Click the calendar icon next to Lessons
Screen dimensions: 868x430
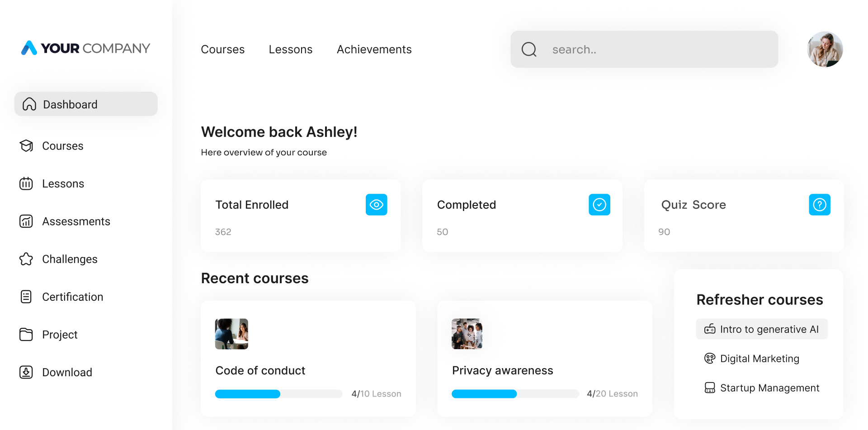coord(26,184)
